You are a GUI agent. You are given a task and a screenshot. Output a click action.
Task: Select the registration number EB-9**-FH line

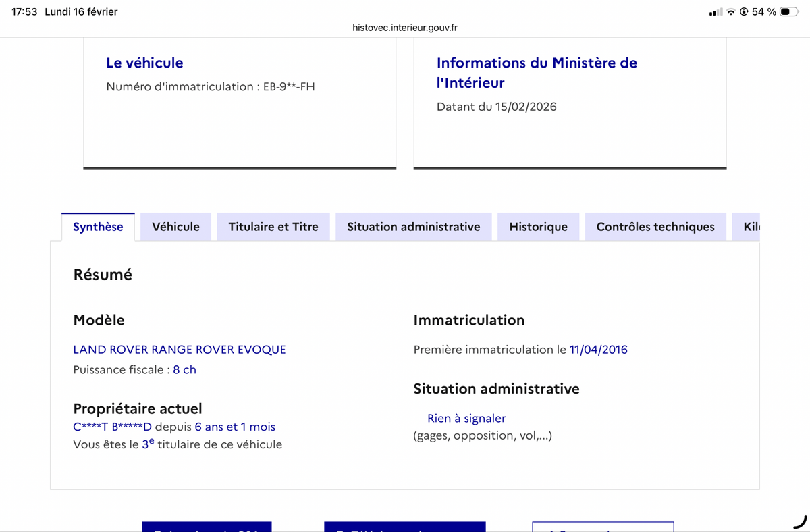coord(211,87)
